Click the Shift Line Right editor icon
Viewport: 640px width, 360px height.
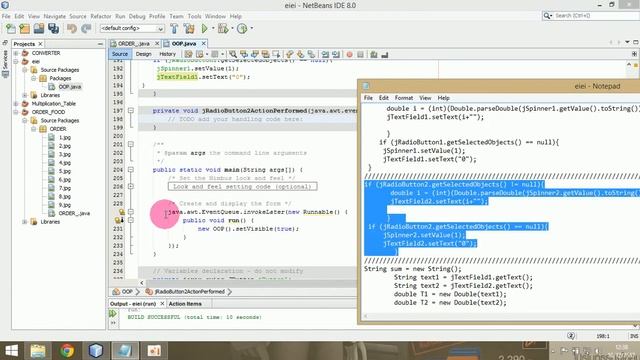(336, 54)
